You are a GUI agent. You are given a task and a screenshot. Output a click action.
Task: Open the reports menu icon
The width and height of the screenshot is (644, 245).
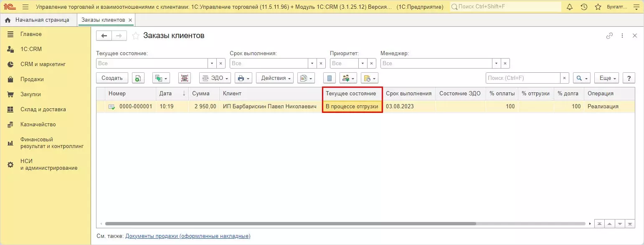click(307, 78)
